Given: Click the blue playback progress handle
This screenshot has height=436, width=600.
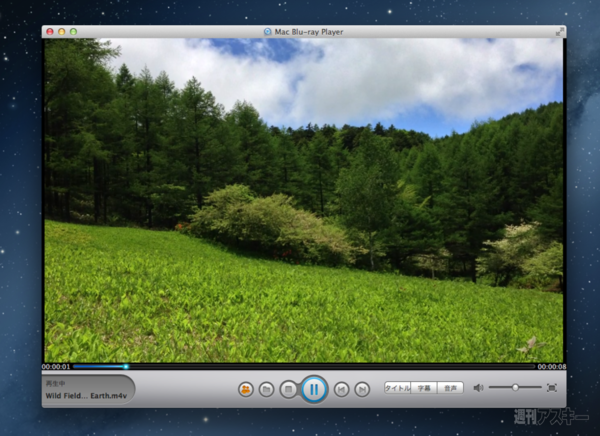Looking at the screenshot, I should click(x=126, y=367).
